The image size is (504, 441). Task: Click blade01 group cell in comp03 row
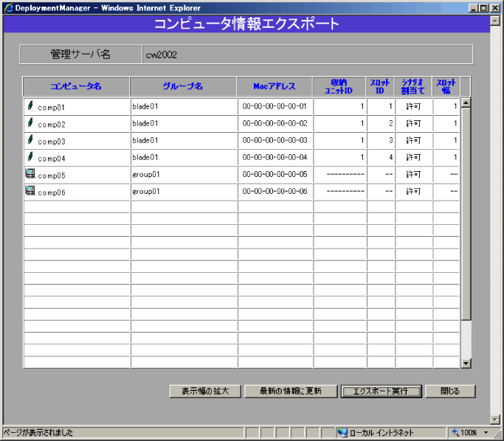[x=184, y=141]
